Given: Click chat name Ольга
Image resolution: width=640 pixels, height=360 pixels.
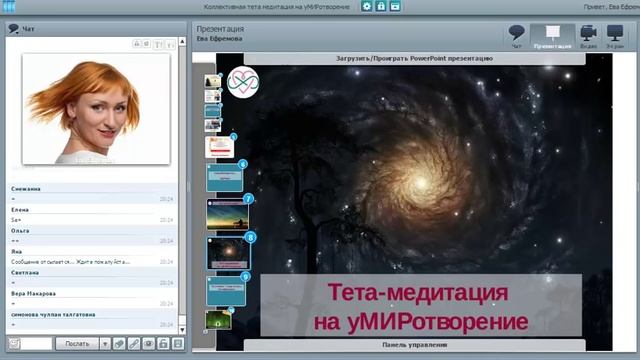Looking at the screenshot, I should click(20, 231).
